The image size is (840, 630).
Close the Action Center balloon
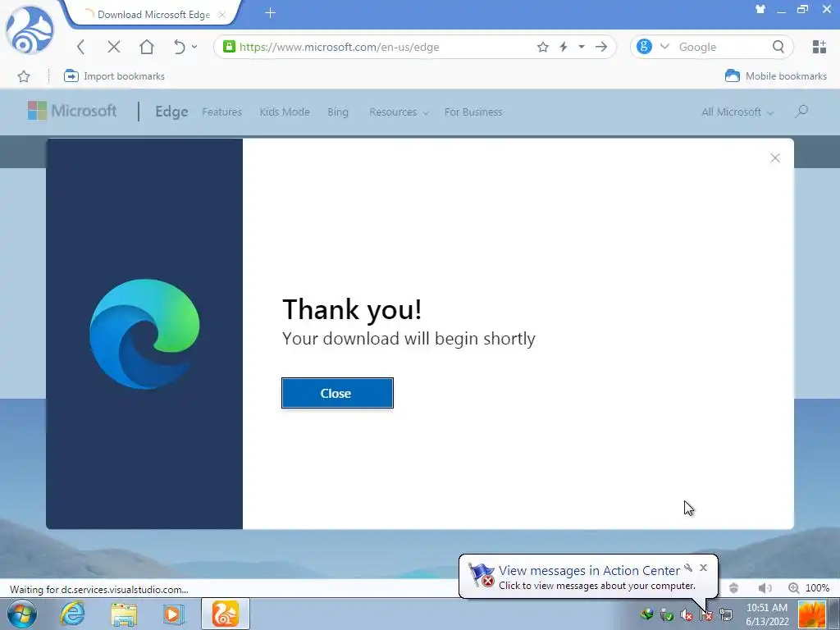[703, 568]
